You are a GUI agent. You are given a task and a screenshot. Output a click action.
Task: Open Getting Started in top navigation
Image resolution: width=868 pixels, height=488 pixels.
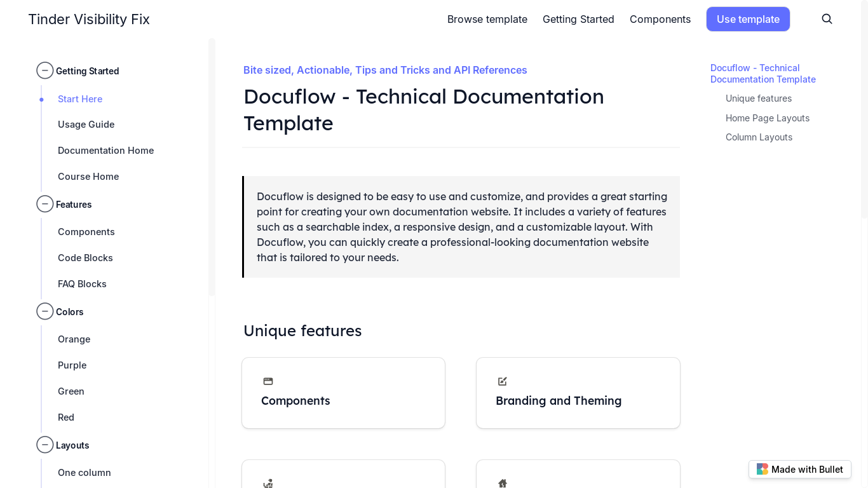[x=578, y=19]
